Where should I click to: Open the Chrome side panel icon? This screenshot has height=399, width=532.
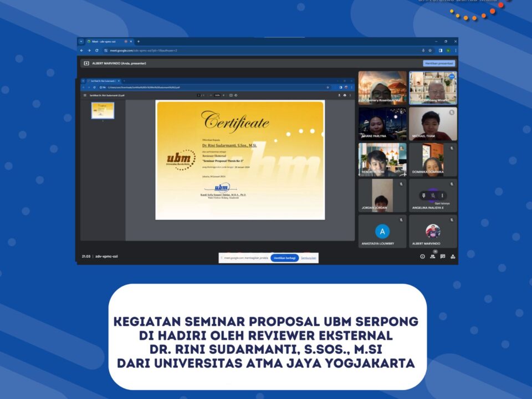pyautogui.click(x=441, y=50)
